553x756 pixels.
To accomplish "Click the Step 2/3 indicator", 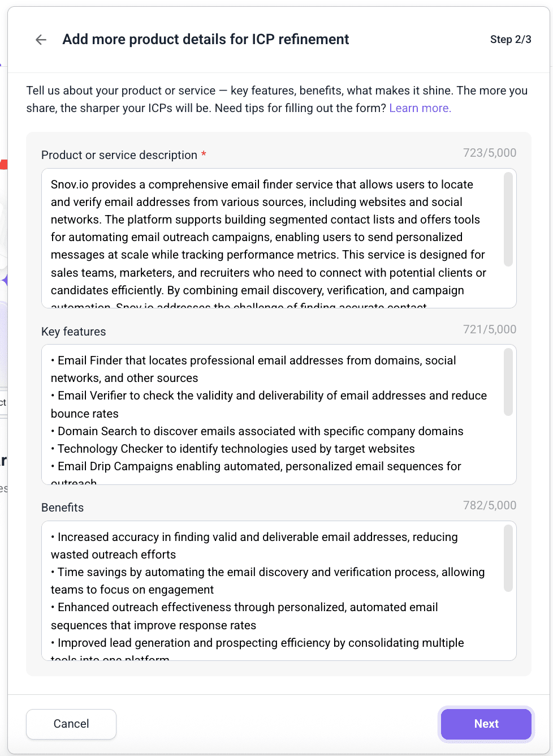I will tap(510, 40).
